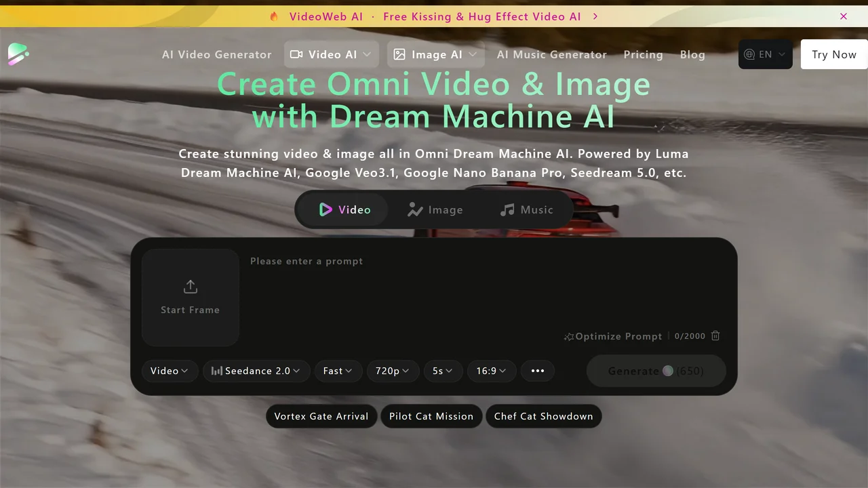
Task: Click the Start Frame upload icon
Action: pos(191,287)
